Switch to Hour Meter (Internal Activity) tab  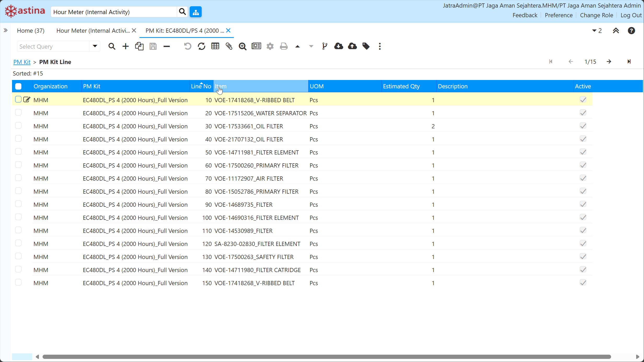click(x=93, y=31)
